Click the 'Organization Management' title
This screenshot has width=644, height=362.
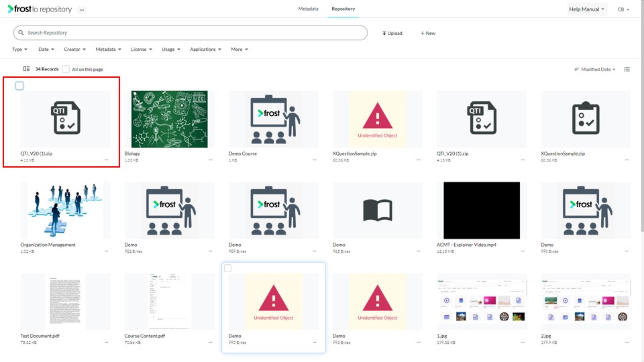48,245
